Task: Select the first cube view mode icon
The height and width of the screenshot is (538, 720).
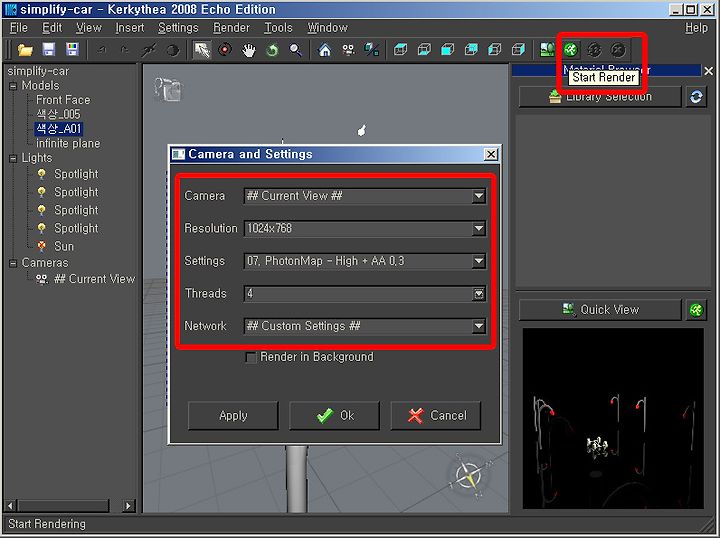Action: 400,50
